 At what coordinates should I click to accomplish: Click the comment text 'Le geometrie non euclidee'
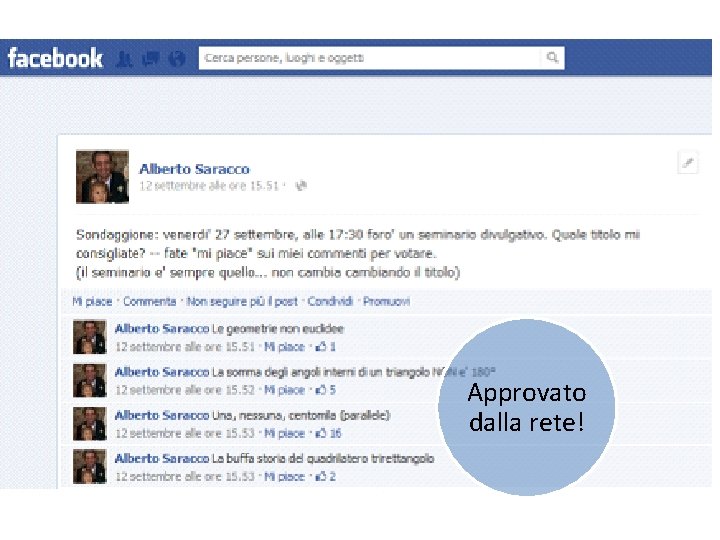[278, 329]
